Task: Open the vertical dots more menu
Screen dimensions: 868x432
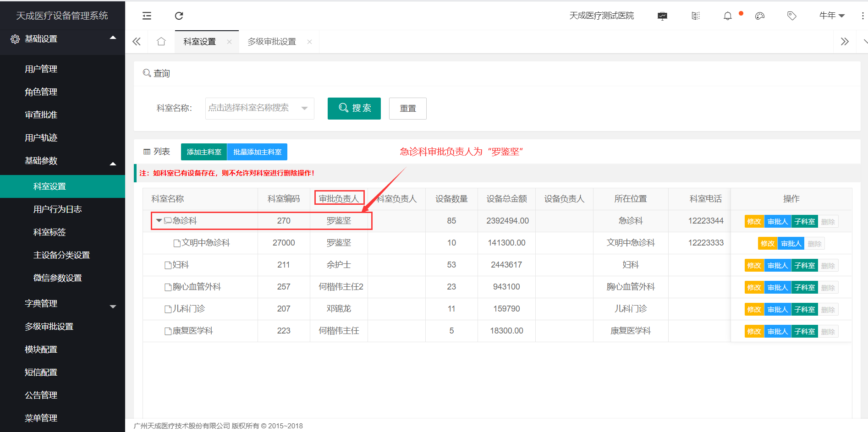Action: (x=863, y=16)
